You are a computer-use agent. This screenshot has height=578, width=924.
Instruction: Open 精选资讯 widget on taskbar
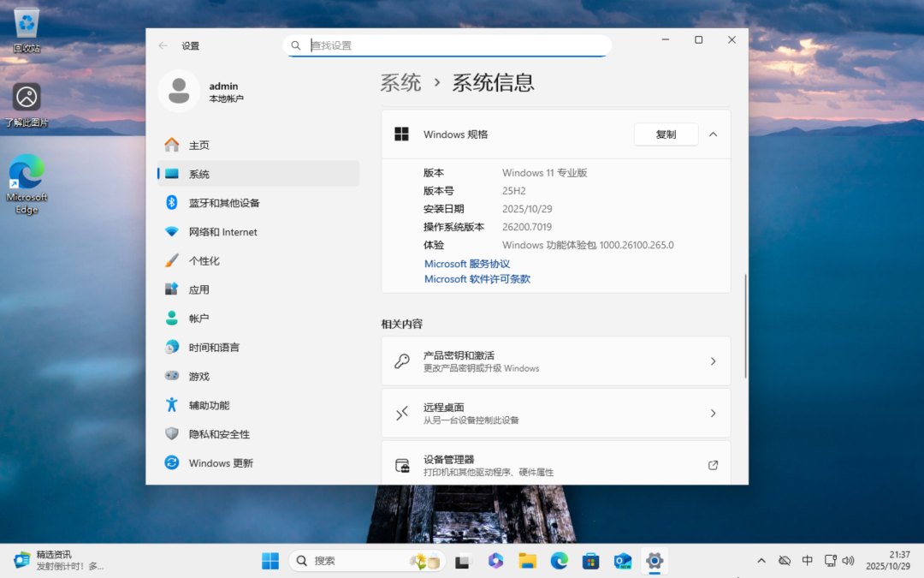click(x=59, y=560)
